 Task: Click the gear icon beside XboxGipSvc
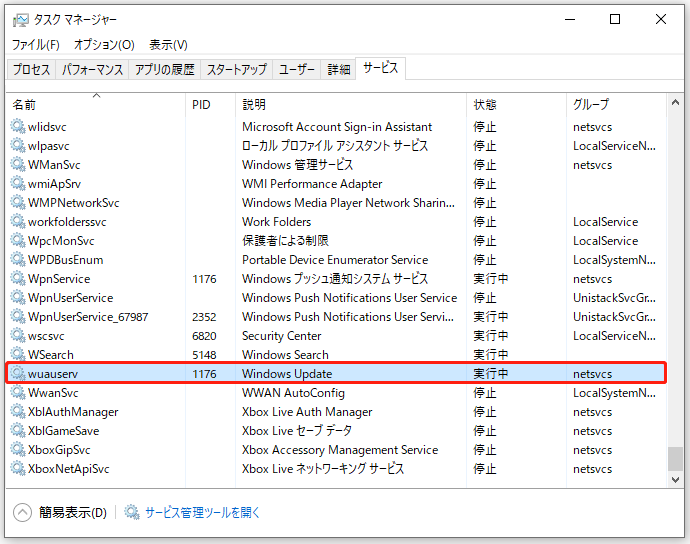[x=18, y=449]
